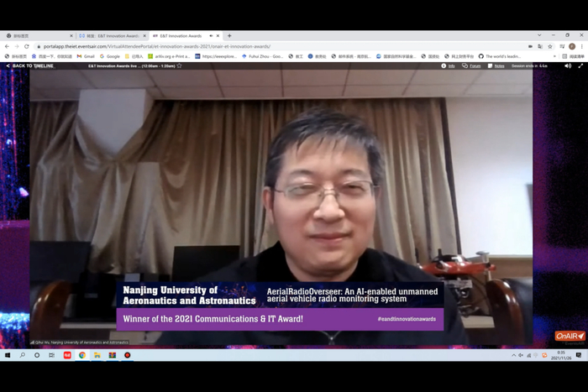Click the browser Back arrow

click(7, 46)
